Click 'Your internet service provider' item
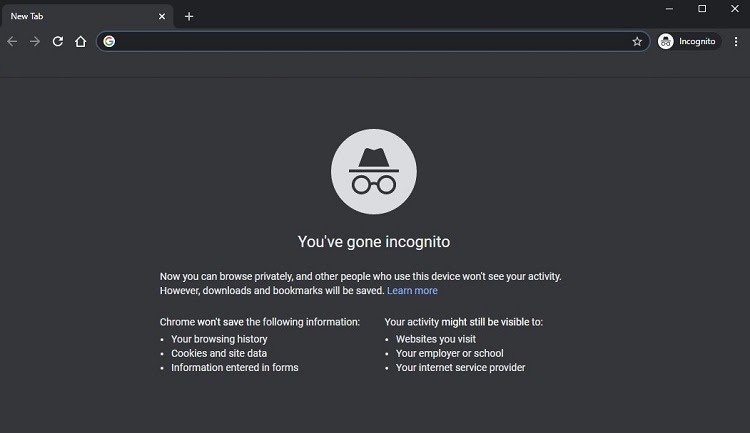 pos(461,367)
